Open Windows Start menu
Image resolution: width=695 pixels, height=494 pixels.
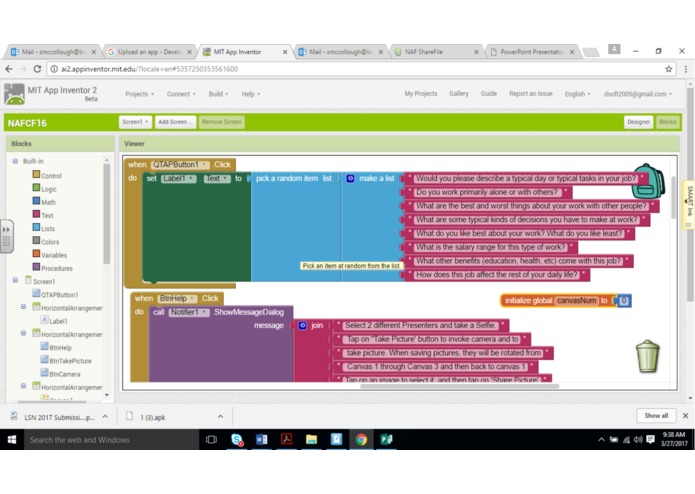tap(12, 440)
